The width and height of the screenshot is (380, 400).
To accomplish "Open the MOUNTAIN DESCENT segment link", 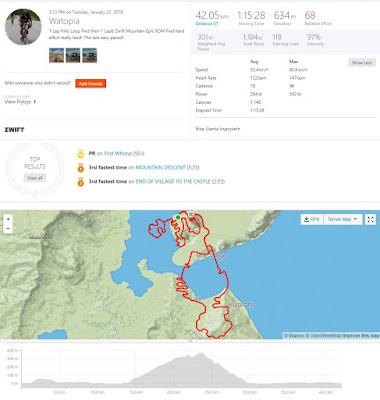I will pyautogui.click(x=160, y=167).
